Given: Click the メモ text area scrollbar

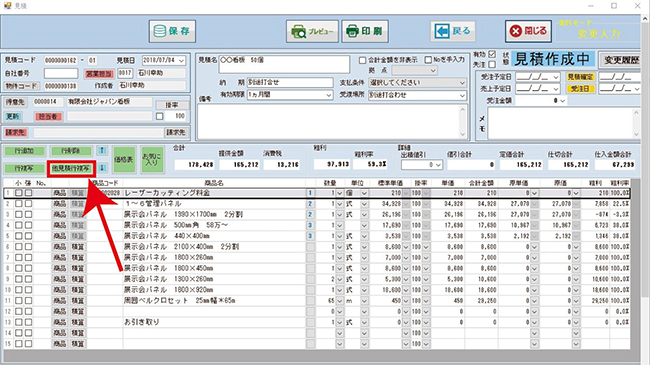Looking at the screenshot, I should coord(636,124).
